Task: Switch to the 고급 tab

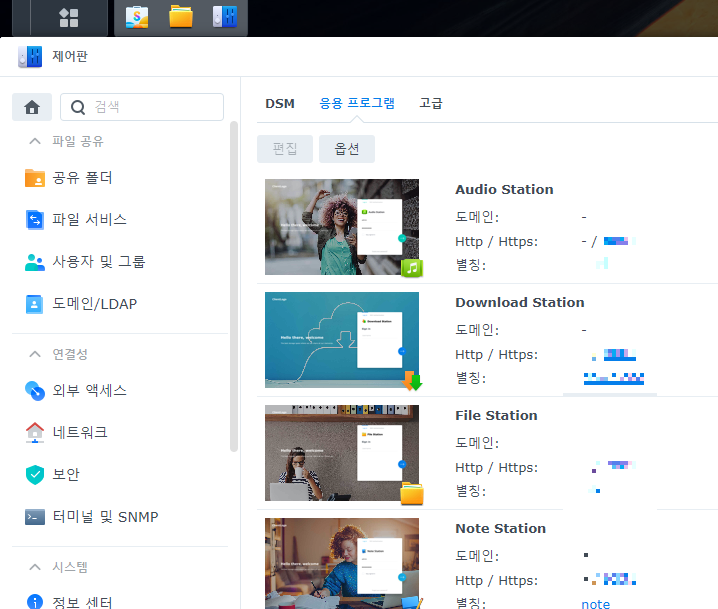Action: [431, 103]
